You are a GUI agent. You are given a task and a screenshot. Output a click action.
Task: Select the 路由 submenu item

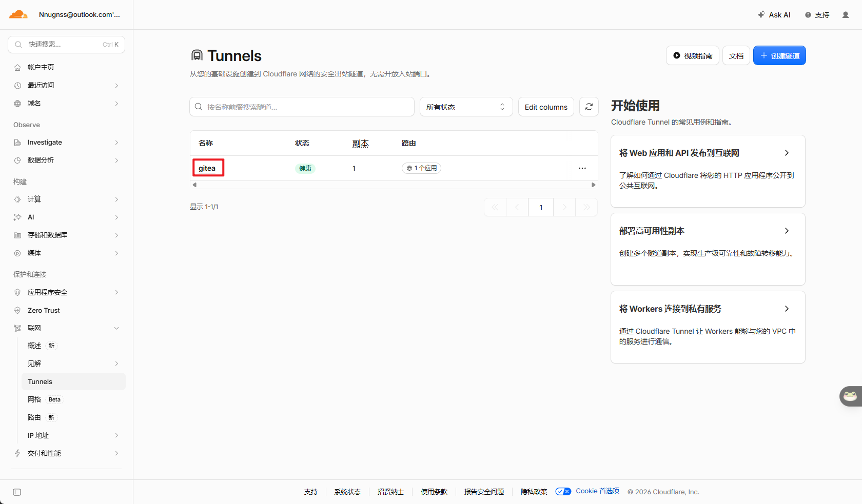click(73, 417)
